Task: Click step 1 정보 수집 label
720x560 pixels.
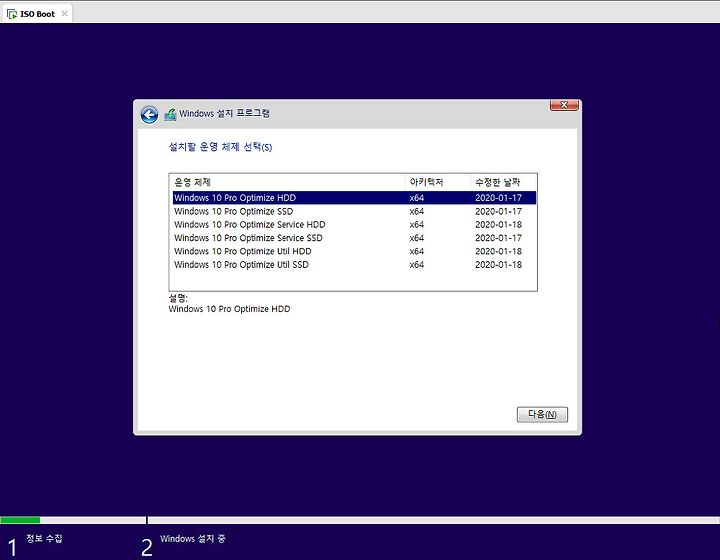Action: tap(44, 538)
